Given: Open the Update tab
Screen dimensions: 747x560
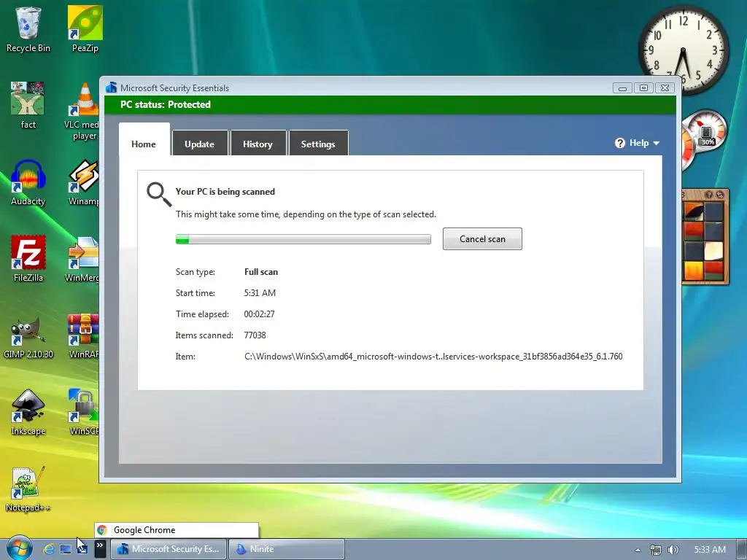Looking at the screenshot, I should 200,143.
